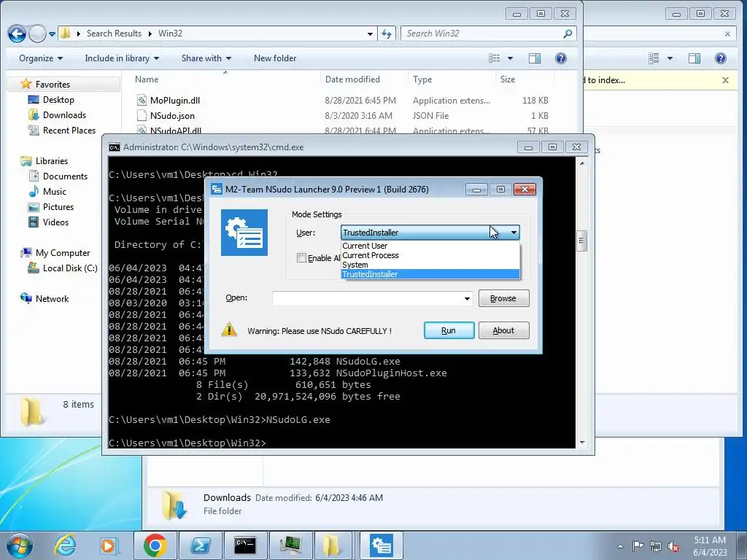Open the Share with menu
This screenshot has width=747, height=560.
point(206,58)
